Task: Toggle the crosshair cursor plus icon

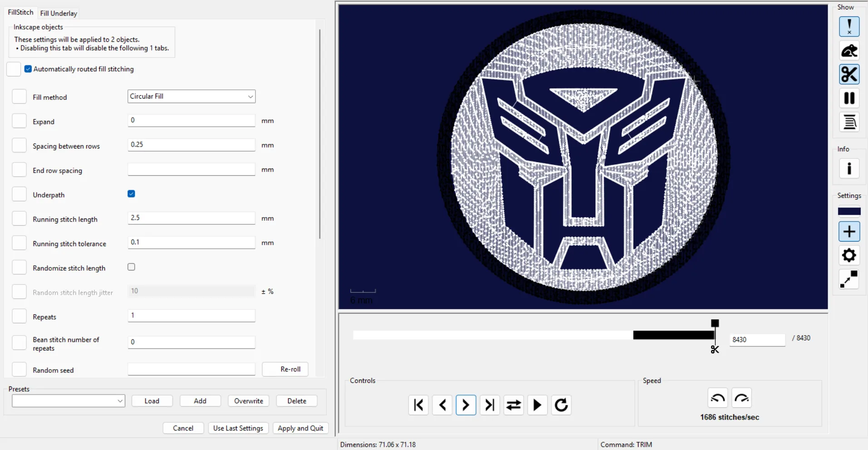Action: [x=849, y=232]
